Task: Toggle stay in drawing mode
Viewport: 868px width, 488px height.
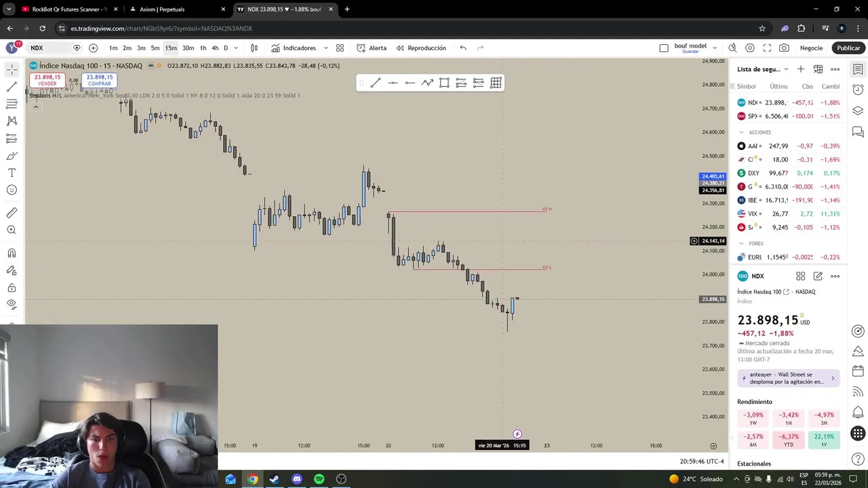Action: pos(12,270)
